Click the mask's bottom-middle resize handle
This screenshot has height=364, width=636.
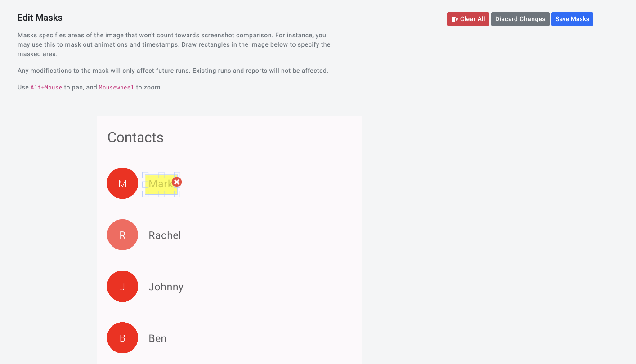tap(161, 194)
